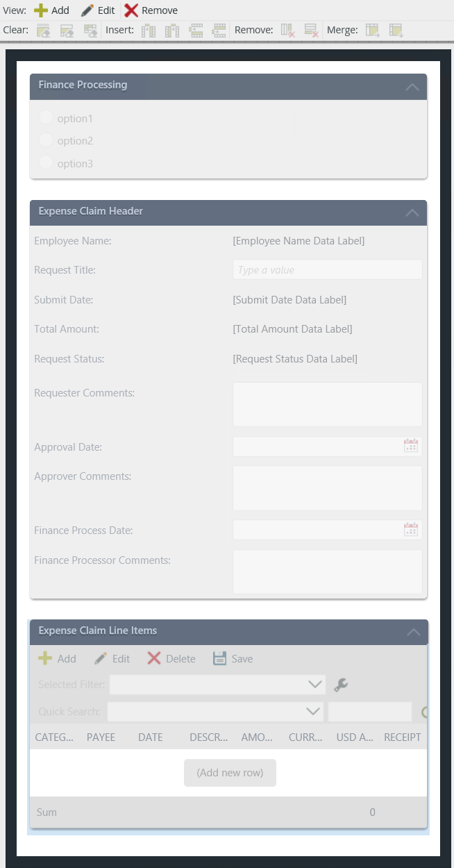Screen dimensions: 454x868
Task: Select the Insert Column Right icon
Action: (172, 30)
